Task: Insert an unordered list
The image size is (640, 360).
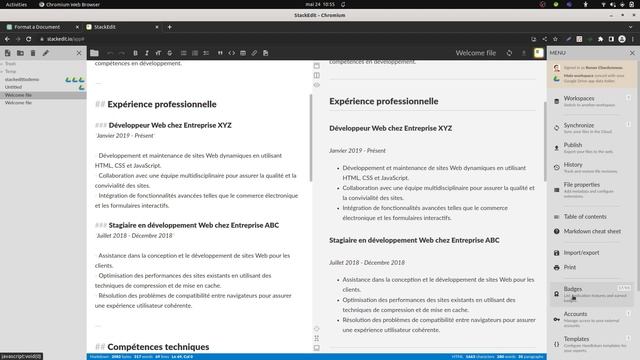Action: coord(184,53)
